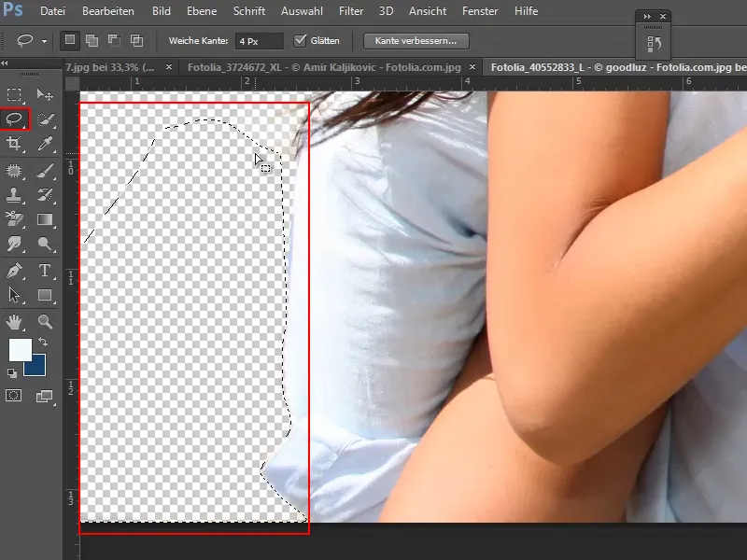Click the ruler origin corner box
This screenshot has height=560, width=747.
pyautogui.click(x=72, y=83)
